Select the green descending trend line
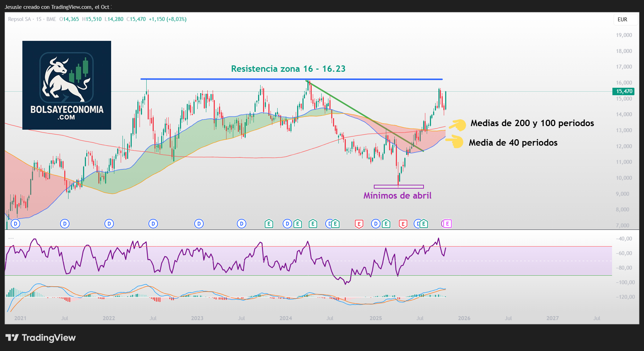644x351 pixels. point(366,117)
